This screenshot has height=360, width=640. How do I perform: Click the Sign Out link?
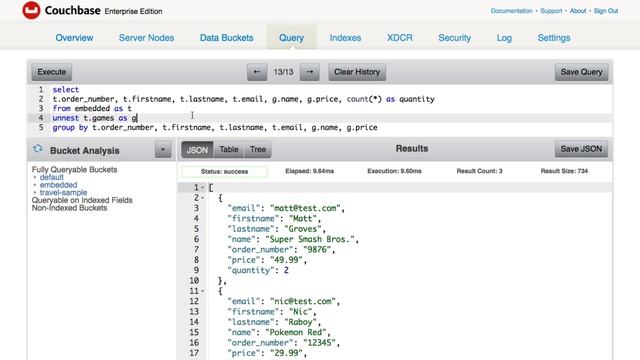(606, 11)
